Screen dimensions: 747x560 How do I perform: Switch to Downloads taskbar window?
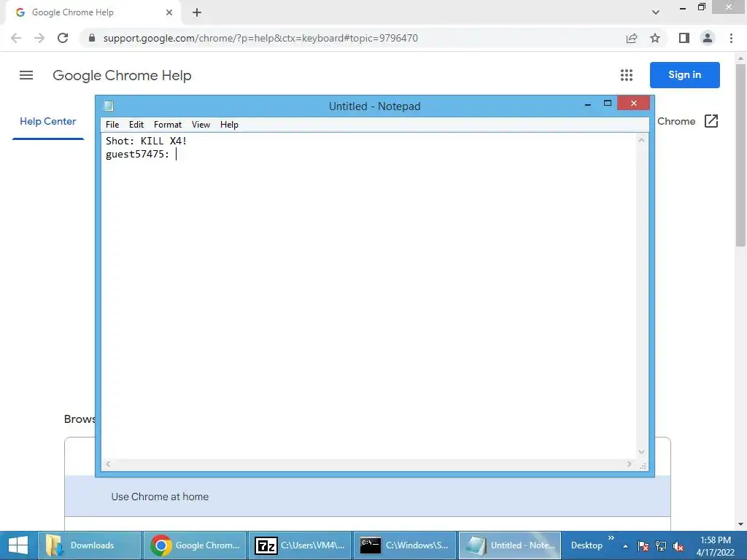tap(89, 545)
